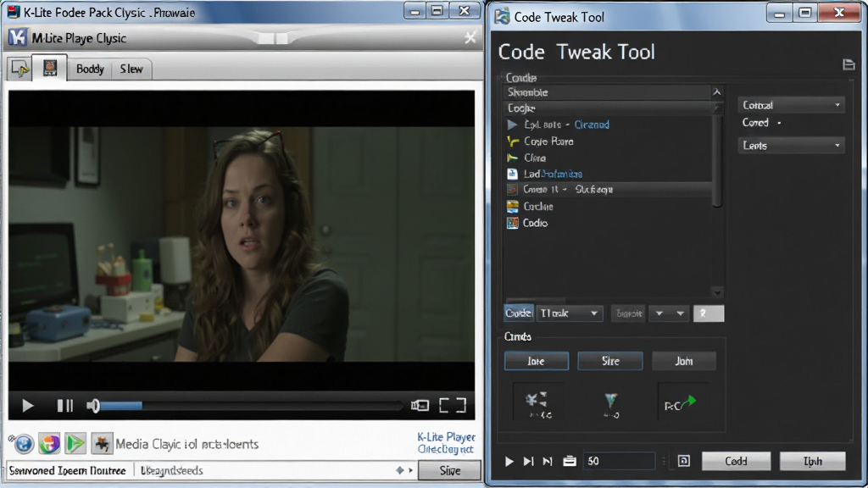Click the Jom button
The image size is (868, 488).
(x=684, y=361)
